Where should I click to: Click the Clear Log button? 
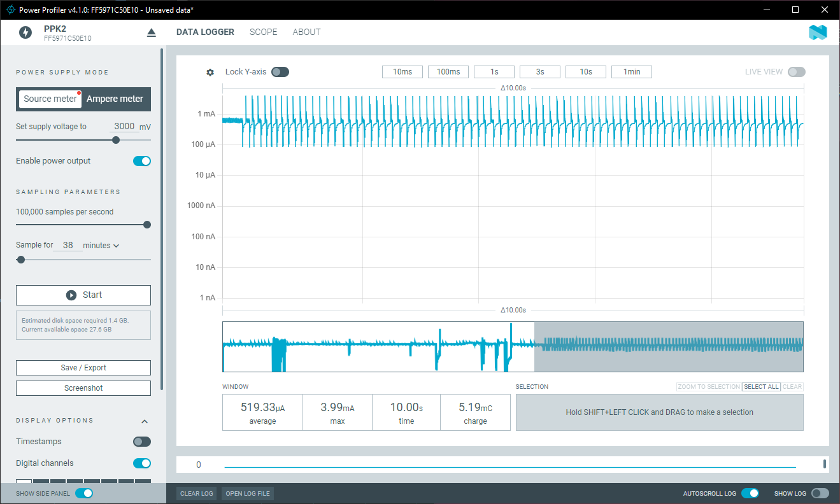click(196, 493)
